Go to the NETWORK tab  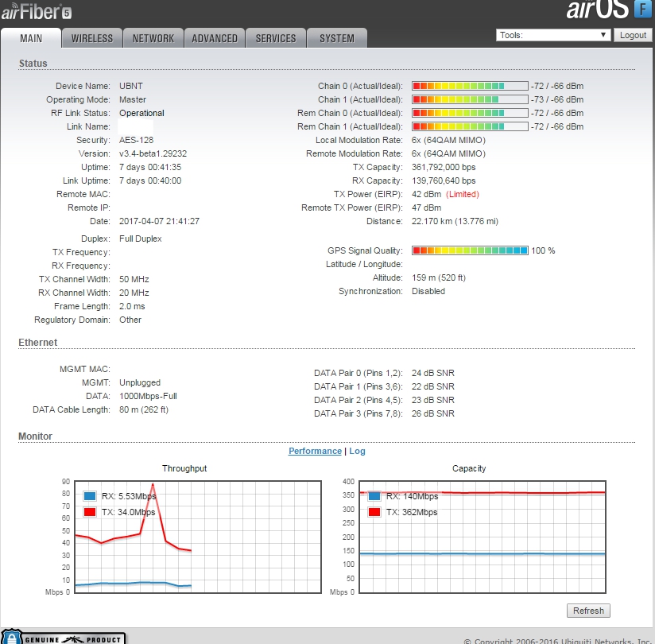click(153, 38)
